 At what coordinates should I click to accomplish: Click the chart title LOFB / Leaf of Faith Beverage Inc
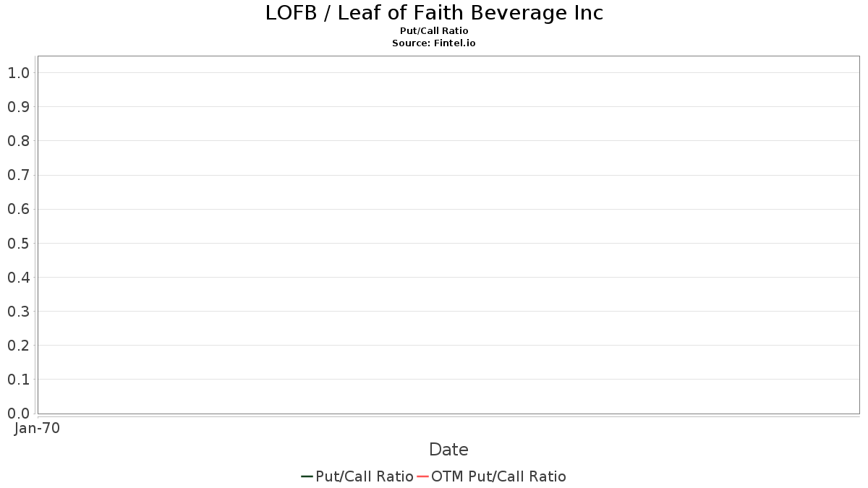pos(434,13)
